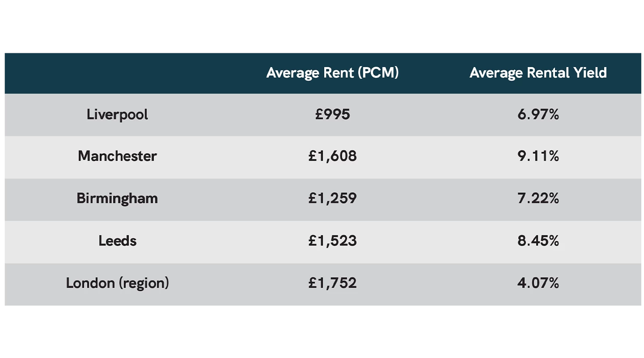The height and width of the screenshot is (358, 644).
Task: Select the 8.45% yield cell
Action: [x=538, y=241]
